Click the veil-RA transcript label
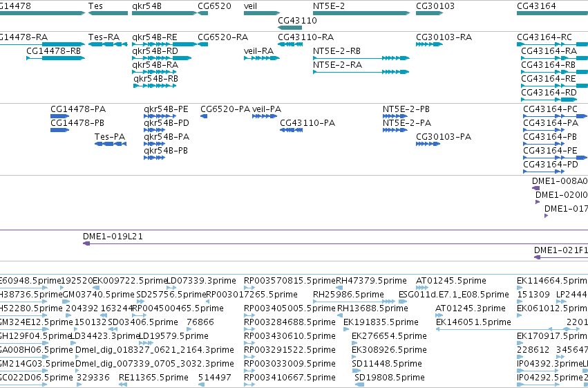The width and height of the screenshot is (588, 388). [x=258, y=51]
